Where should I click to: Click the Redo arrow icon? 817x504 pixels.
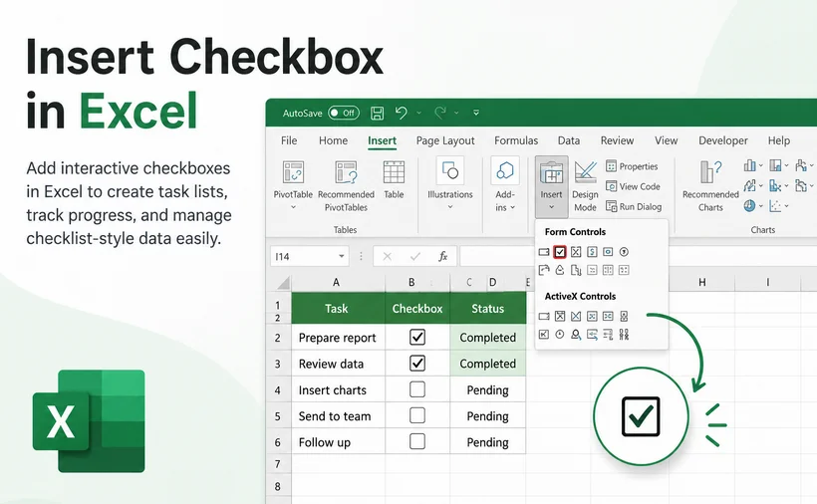coord(440,113)
